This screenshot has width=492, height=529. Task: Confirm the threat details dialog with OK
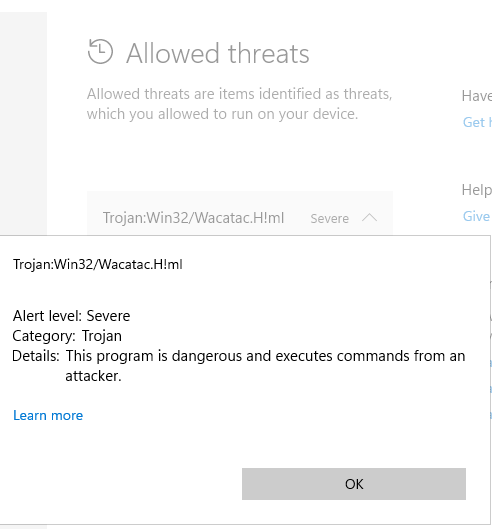pos(354,484)
